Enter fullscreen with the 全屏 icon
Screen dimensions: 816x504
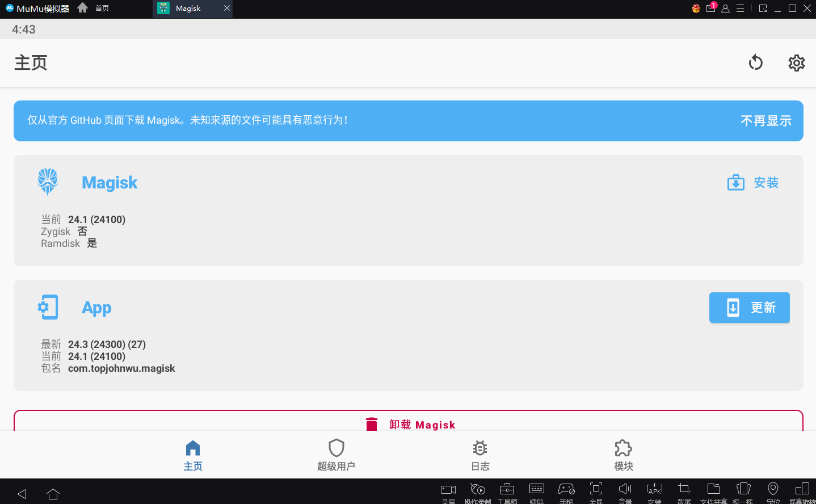tap(595, 489)
